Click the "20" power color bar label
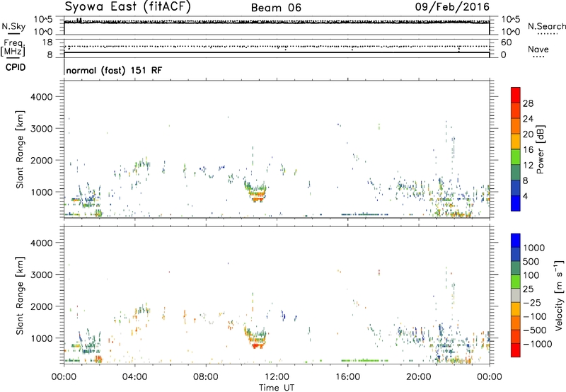566x392 pixels. coord(528,134)
